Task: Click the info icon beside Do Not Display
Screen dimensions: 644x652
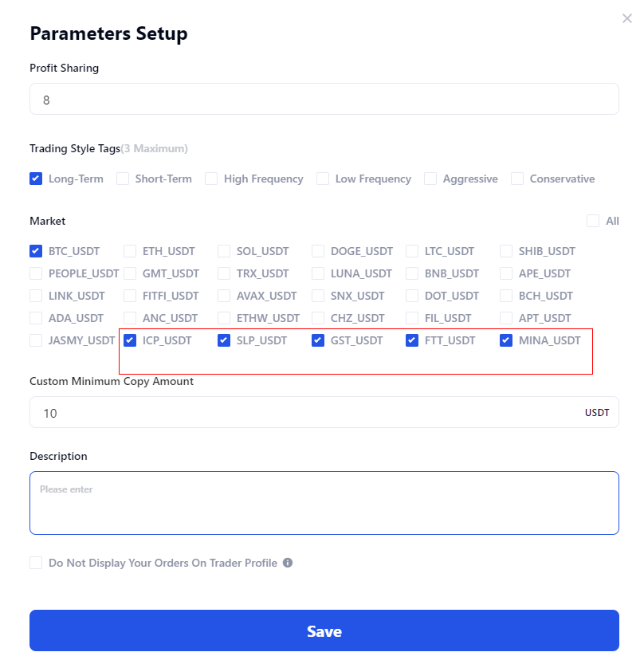Action: pyautogui.click(x=288, y=563)
